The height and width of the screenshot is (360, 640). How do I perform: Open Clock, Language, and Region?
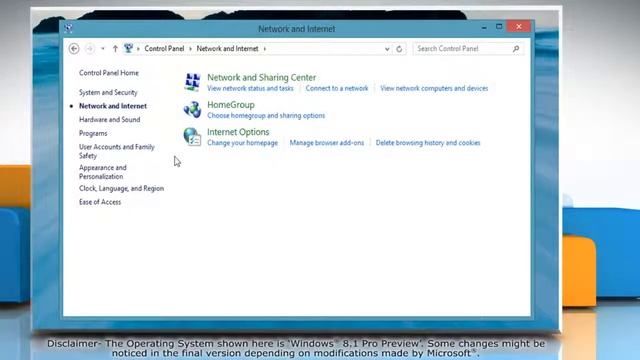(121, 188)
